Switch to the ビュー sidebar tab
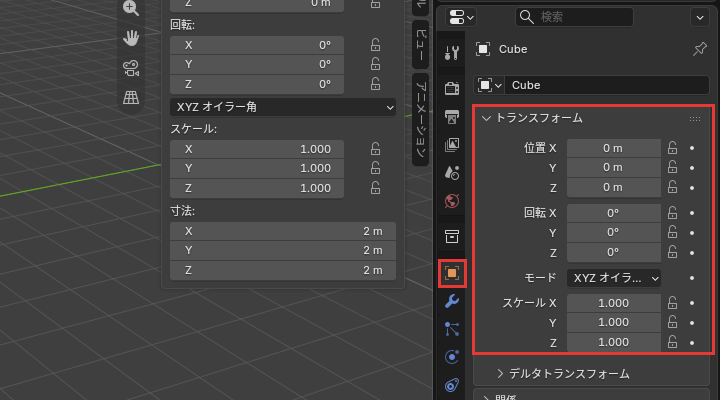 (421, 45)
